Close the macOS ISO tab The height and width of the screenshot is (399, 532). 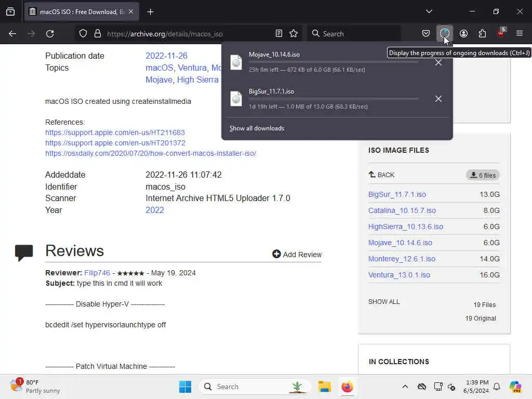(131, 12)
